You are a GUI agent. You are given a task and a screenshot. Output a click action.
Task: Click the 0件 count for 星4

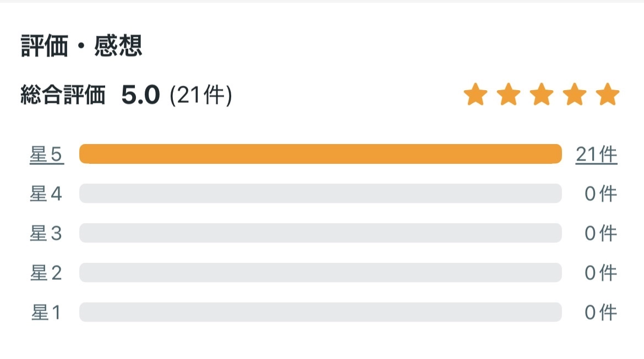[601, 194]
